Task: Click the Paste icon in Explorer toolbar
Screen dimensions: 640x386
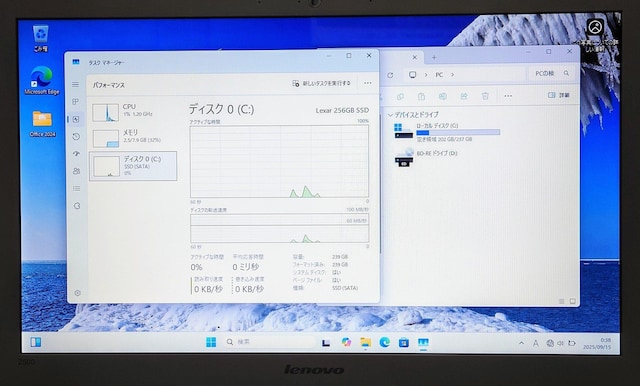Action: coord(421,96)
